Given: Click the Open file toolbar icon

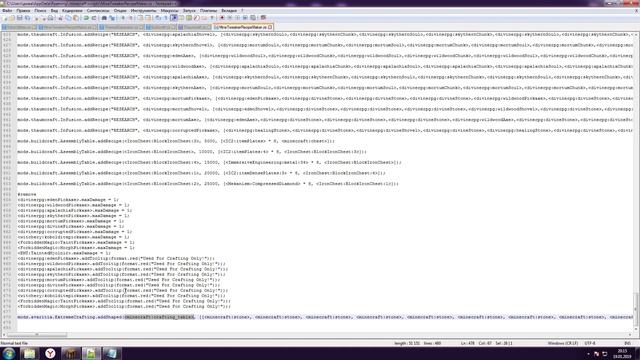Looking at the screenshot, I should pyautogui.click(x=12, y=18).
